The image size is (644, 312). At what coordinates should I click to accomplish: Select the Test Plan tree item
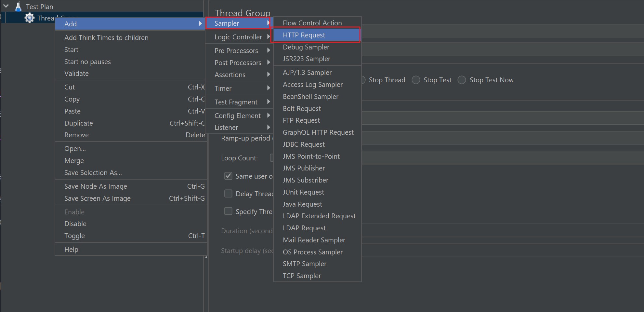tap(39, 7)
